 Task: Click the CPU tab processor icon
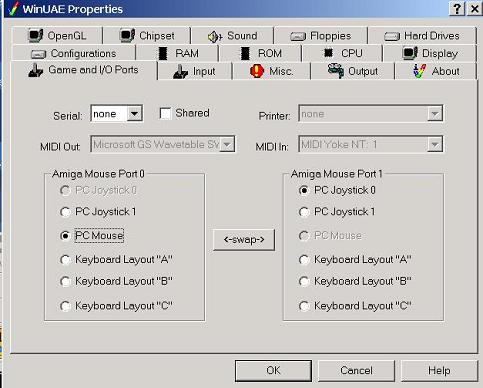tap(328, 53)
